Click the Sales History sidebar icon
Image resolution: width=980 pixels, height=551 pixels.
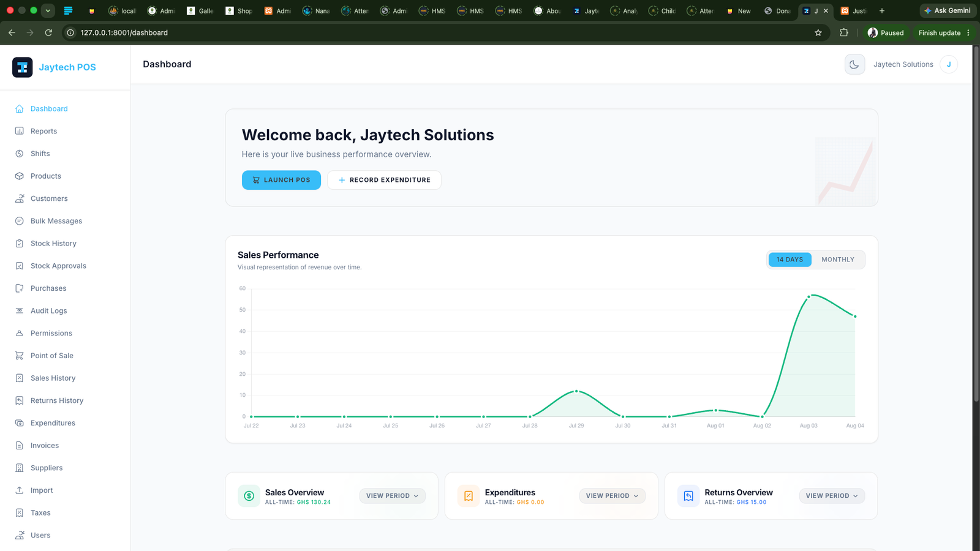pyautogui.click(x=20, y=378)
